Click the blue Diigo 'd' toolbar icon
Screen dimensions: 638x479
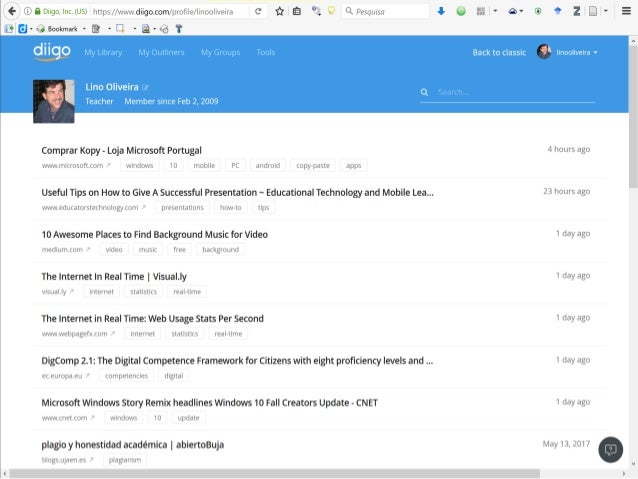[x=22, y=28]
